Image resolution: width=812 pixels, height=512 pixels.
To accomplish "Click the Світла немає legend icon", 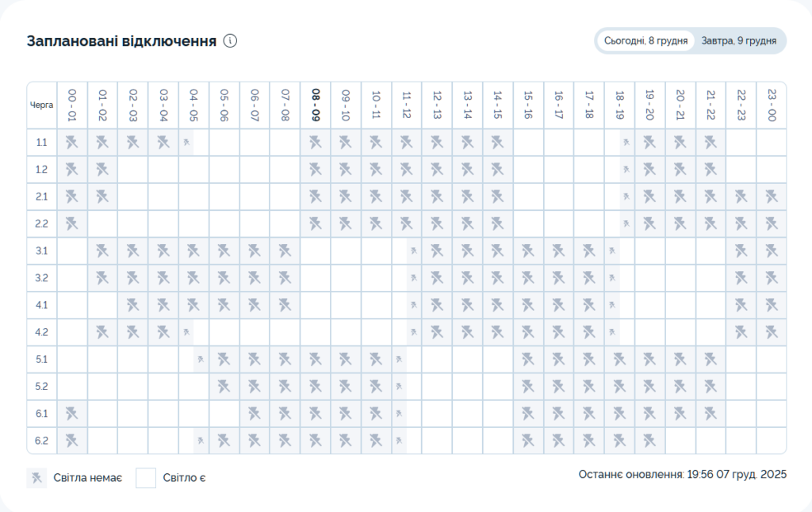I will pyautogui.click(x=36, y=477).
